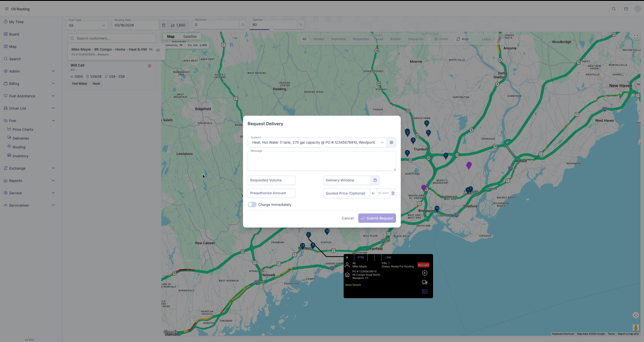Delete the Will Call request
Image resolution: width=644 pixels, height=342 pixels.
pyautogui.click(x=150, y=66)
